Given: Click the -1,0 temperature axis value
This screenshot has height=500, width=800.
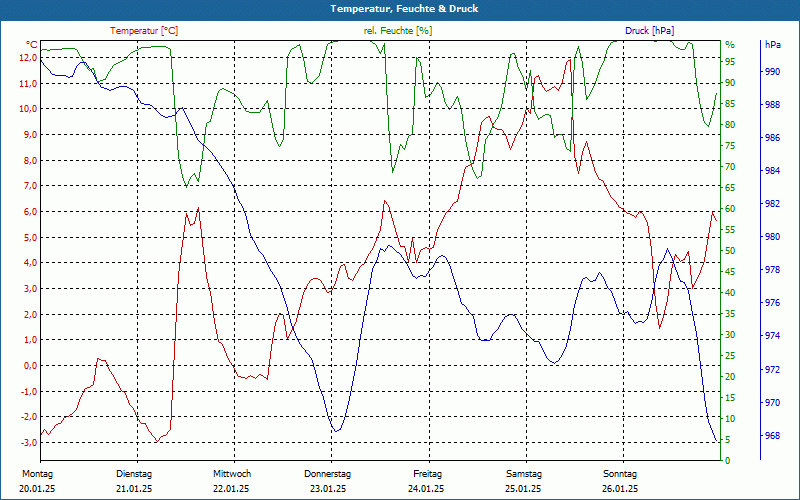Looking at the screenshot, I should [29, 391].
